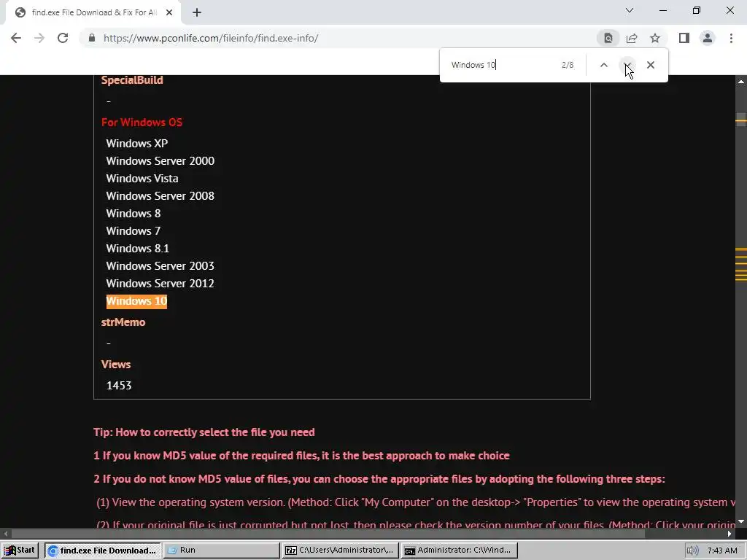Screen dimensions: 747x560
Task: View site security lock information
Action: pos(92,38)
